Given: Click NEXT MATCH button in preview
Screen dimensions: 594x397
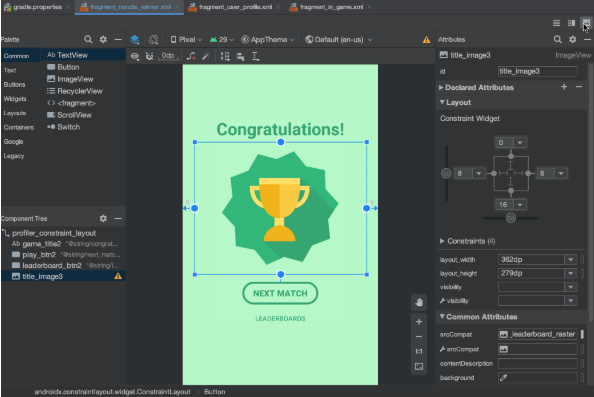Looking at the screenshot, I should [280, 293].
